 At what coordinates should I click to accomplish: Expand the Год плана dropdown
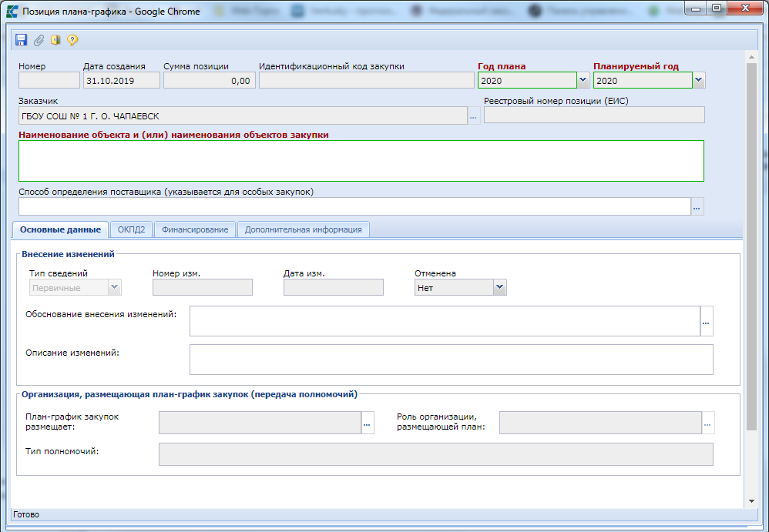[x=583, y=80]
